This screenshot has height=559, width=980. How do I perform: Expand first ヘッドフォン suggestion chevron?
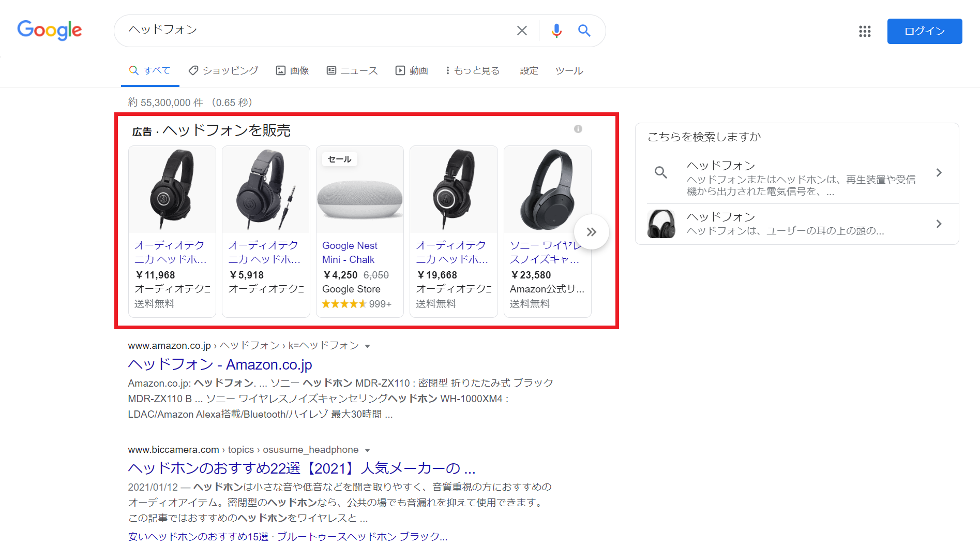pyautogui.click(x=939, y=173)
